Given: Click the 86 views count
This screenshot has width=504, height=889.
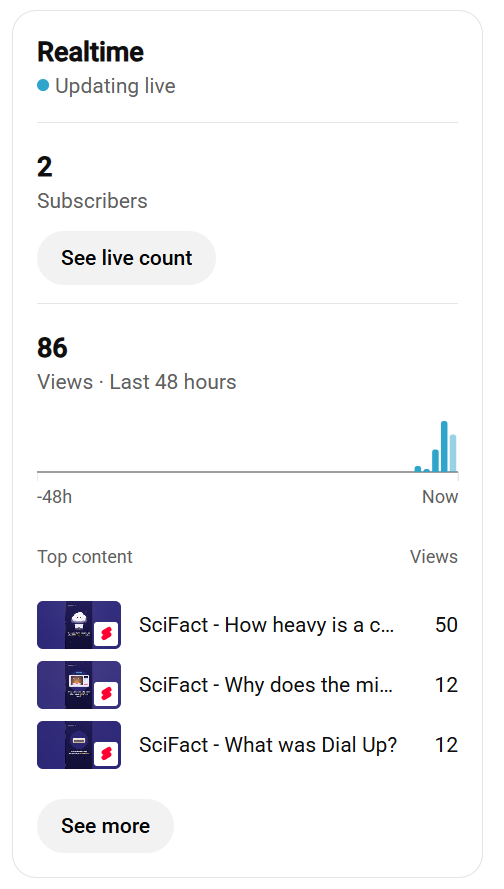Looking at the screenshot, I should point(52,348).
